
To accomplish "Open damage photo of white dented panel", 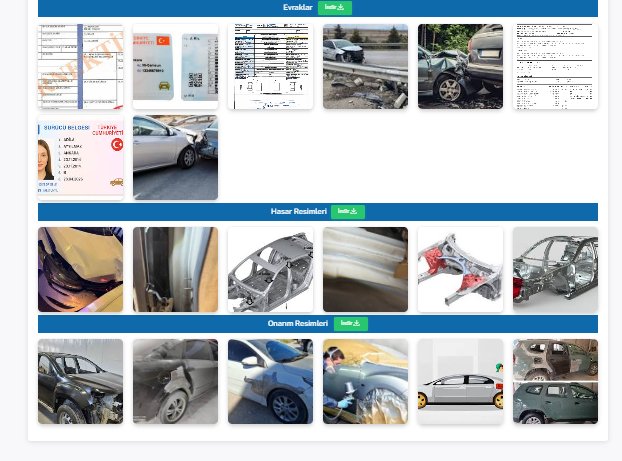I will (x=365, y=269).
